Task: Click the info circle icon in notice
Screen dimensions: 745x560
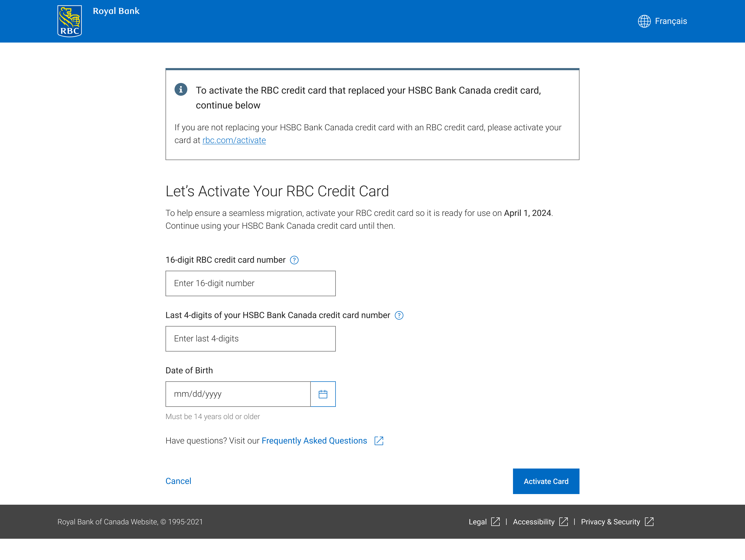Action: coord(181,90)
